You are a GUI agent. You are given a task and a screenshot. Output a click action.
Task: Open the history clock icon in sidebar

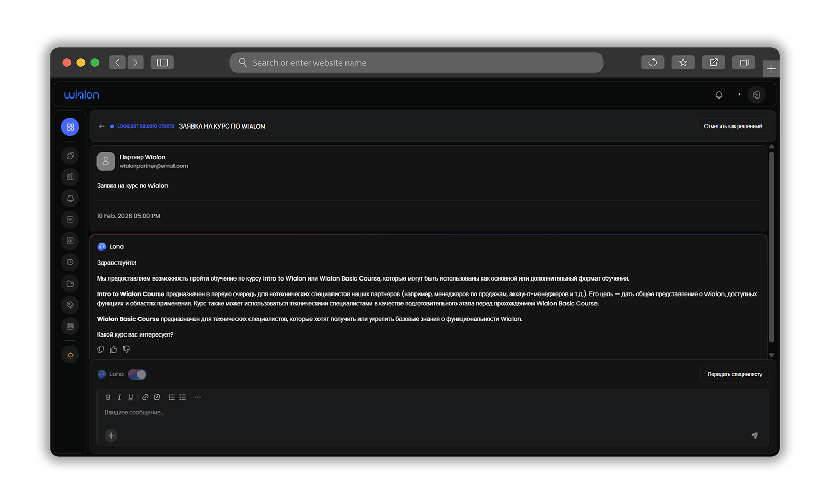click(x=70, y=262)
